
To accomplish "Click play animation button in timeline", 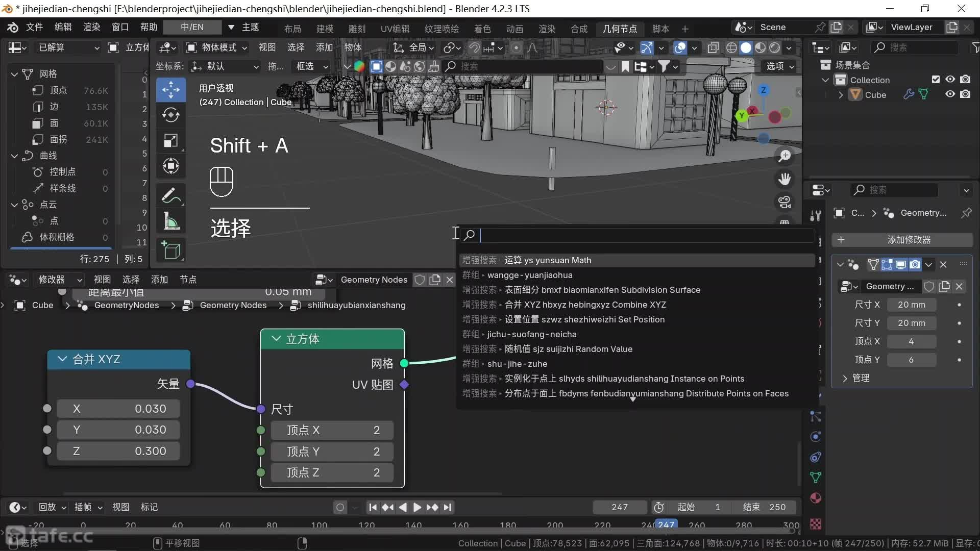I will click(417, 507).
